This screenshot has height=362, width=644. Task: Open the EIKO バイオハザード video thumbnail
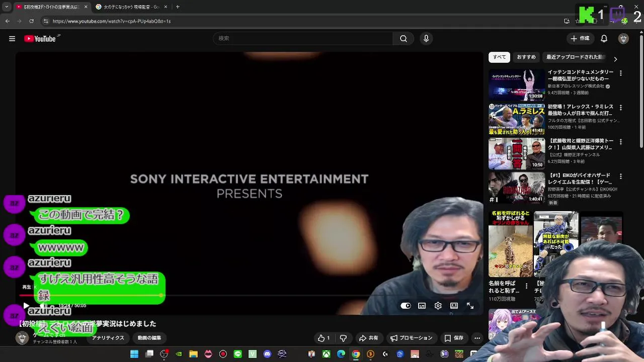[x=517, y=188]
